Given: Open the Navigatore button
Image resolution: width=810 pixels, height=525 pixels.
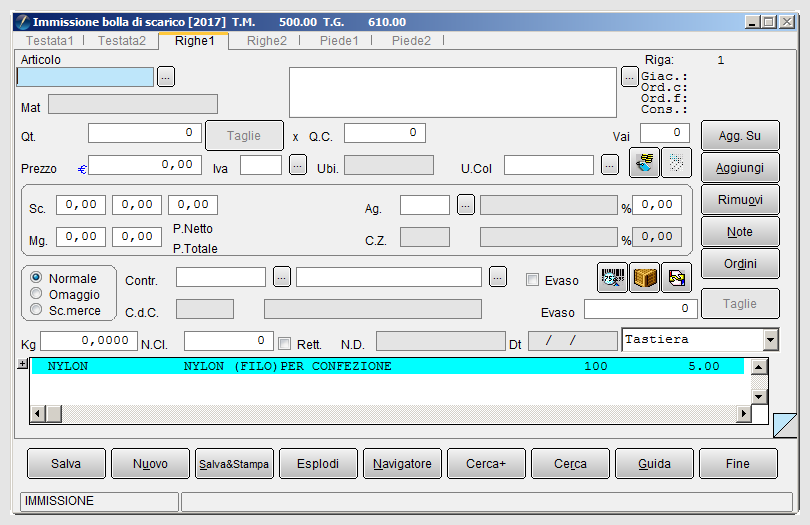Looking at the screenshot, I should [402, 464].
